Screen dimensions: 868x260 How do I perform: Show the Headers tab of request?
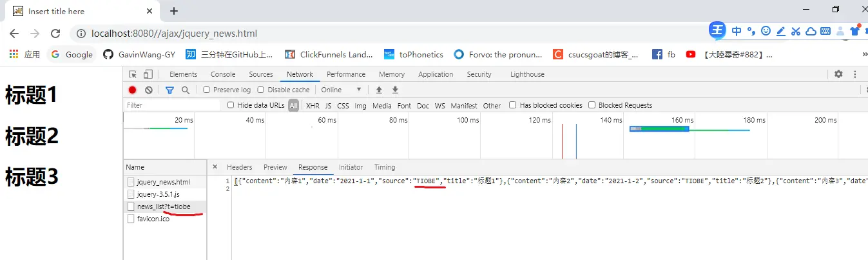[240, 167]
